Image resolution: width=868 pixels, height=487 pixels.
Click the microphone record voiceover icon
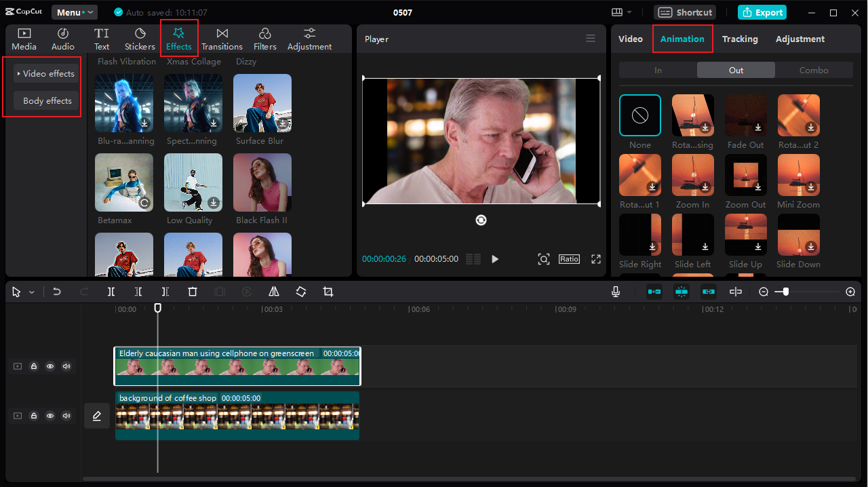coord(616,292)
